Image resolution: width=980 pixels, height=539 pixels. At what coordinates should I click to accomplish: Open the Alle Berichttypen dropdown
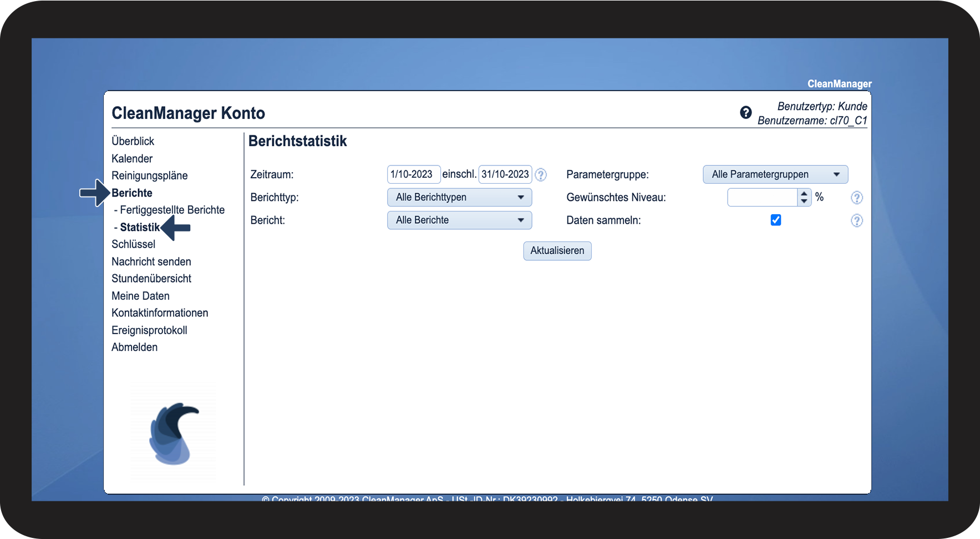pyautogui.click(x=459, y=197)
